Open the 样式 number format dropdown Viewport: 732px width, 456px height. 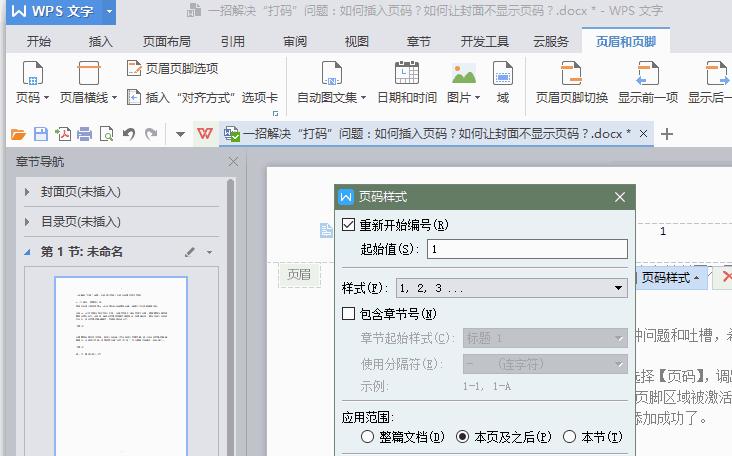pos(511,288)
